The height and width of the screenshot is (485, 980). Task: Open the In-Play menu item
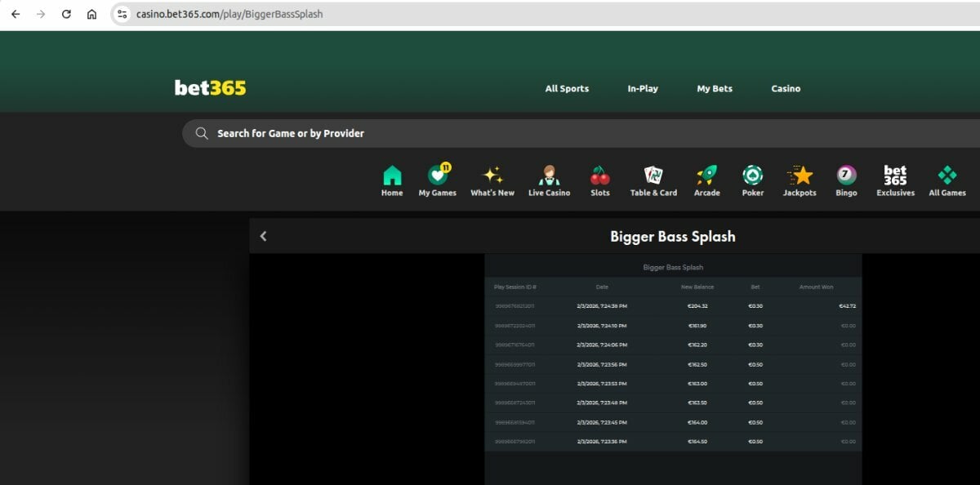pyautogui.click(x=643, y=88)
